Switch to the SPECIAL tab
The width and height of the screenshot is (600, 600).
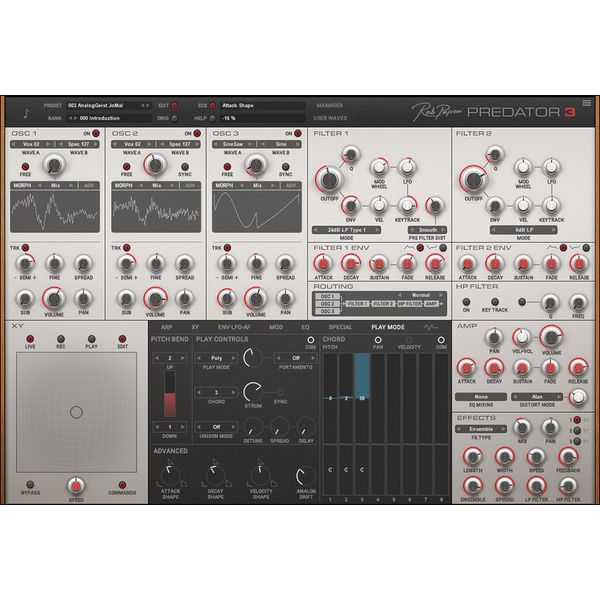340,327
